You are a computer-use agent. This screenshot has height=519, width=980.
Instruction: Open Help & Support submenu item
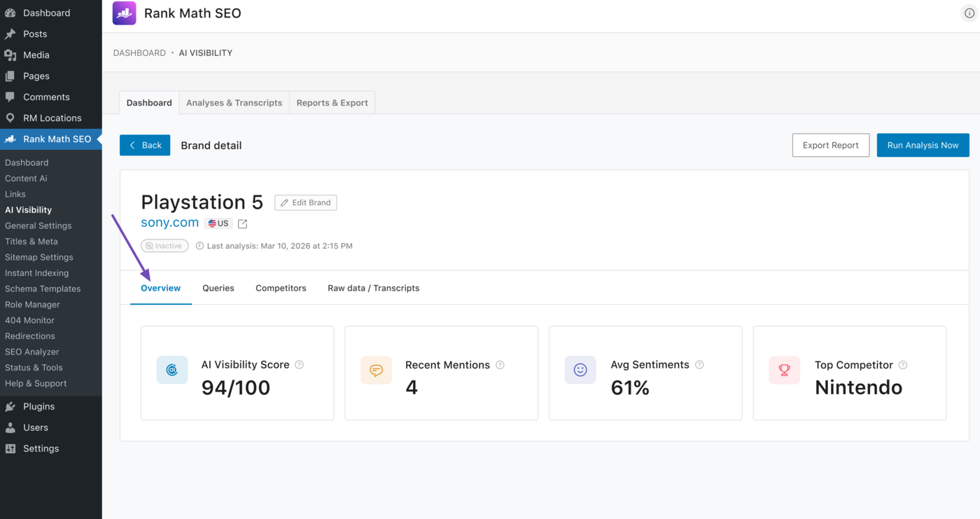click(x=36, y=383)
